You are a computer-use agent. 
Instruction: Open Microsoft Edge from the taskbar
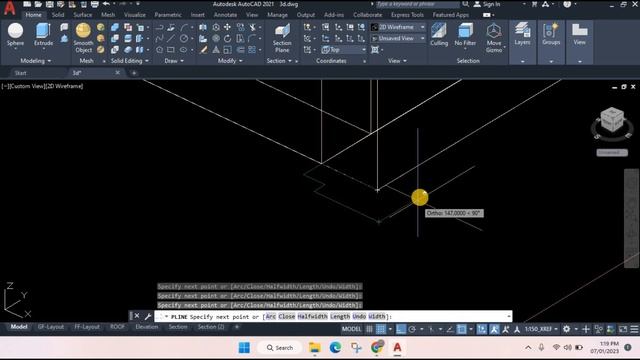point(336,347)
